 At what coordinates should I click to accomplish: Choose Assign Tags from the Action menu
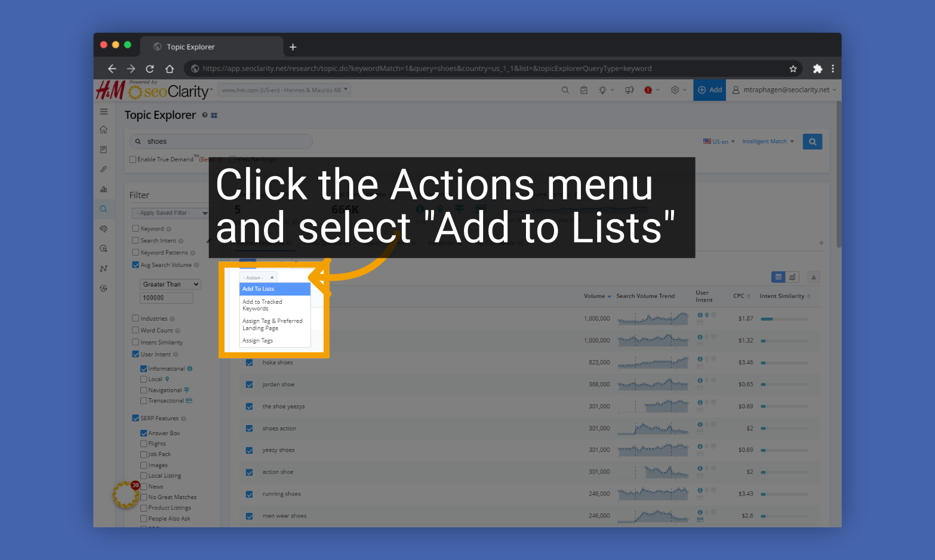[x=258, y=340]
